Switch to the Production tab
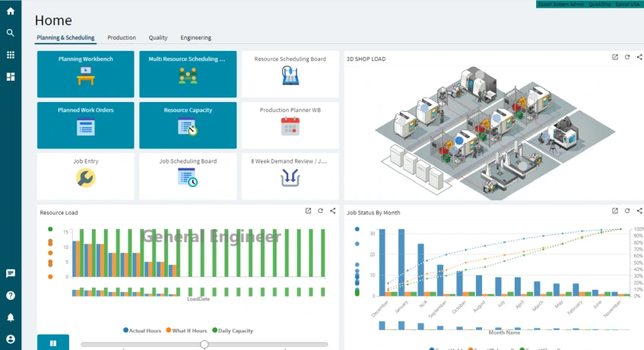The height and width of the screenshot is (350, 644). pyautogui.click(x=122, y=37)
